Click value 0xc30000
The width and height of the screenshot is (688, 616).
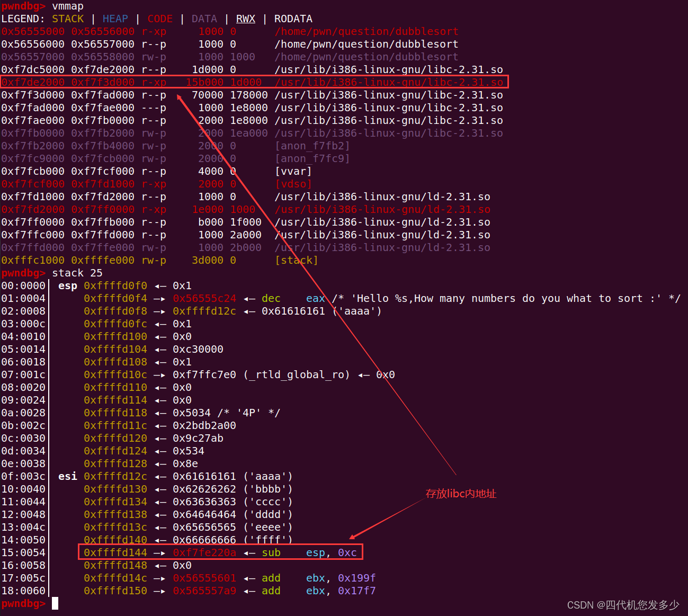tap(198, 350)
